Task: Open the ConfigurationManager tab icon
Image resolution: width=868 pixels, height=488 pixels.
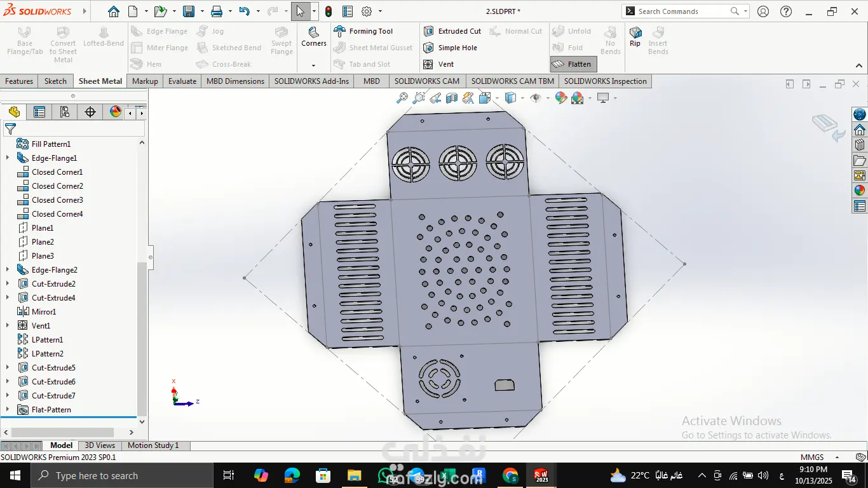Action: click(x=65, y=112)
